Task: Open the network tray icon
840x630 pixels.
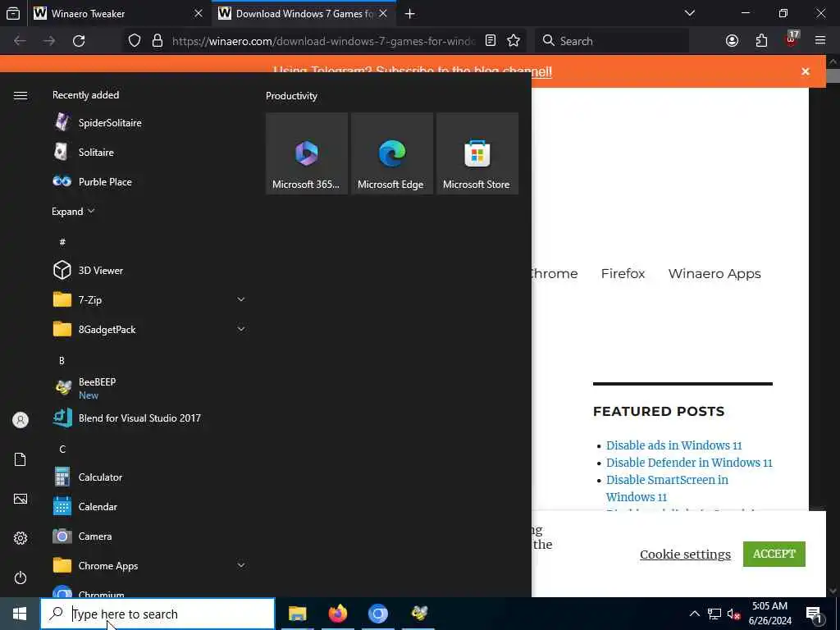Action: [714, 614]
